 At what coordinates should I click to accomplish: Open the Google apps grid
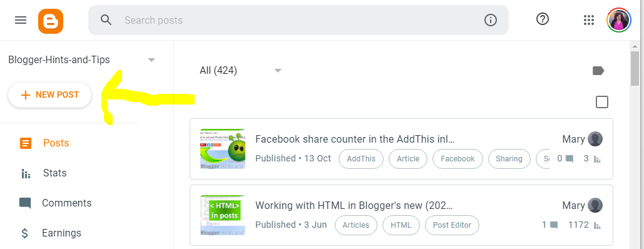(589, 20)
